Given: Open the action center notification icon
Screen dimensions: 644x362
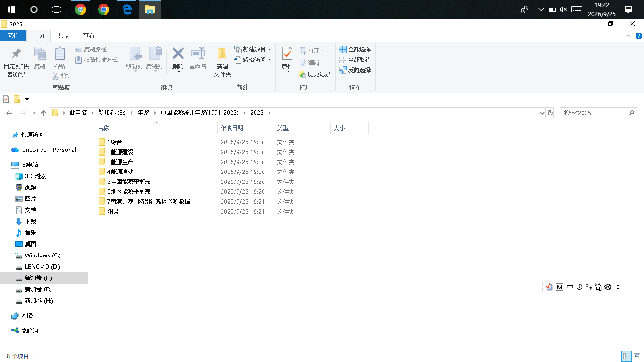Looking at the screenshot, I should 628,9.
